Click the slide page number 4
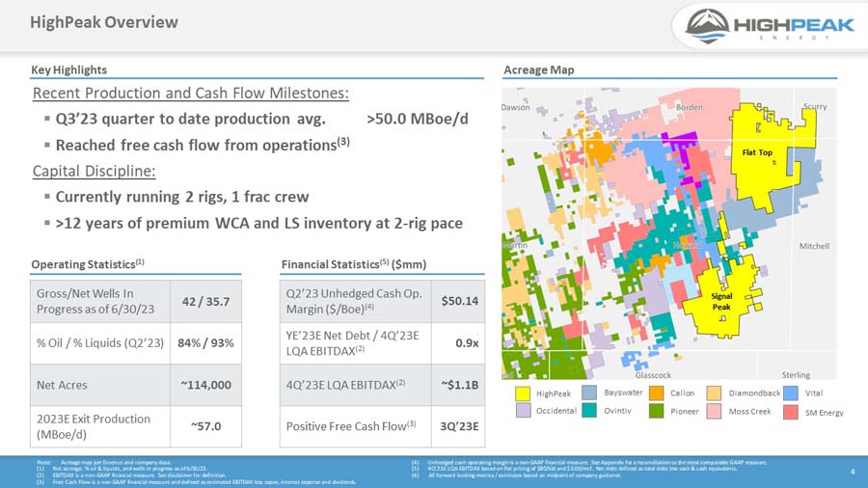The width and height of the screenshot is (868, 488). coord(853,472)
